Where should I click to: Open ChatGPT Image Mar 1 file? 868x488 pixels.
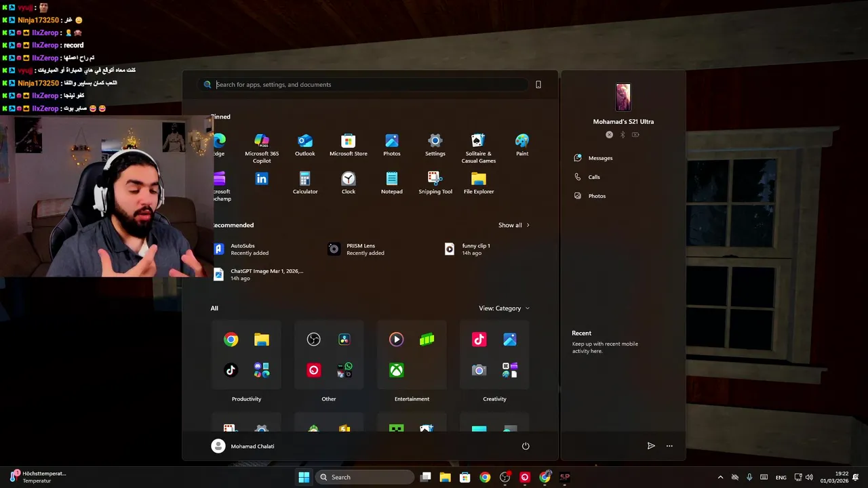258,274
